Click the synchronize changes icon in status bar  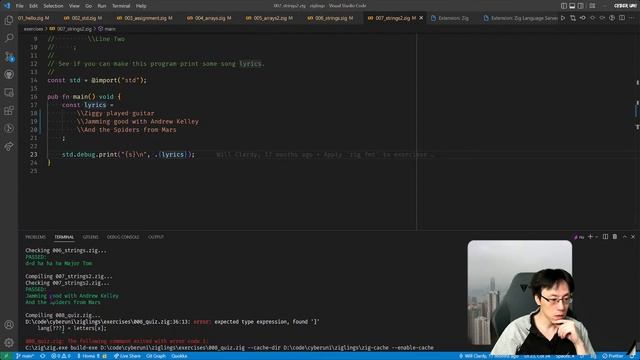pyautogui.click(x=42, y=356)
